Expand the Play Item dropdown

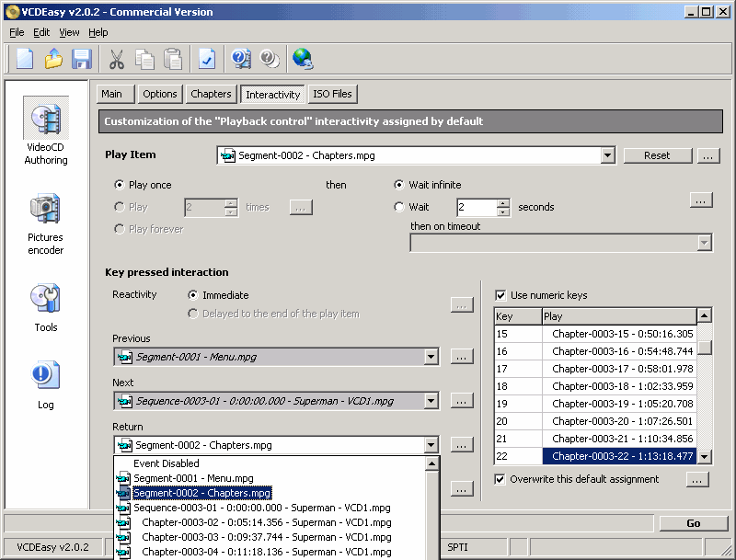click(607, 156)
